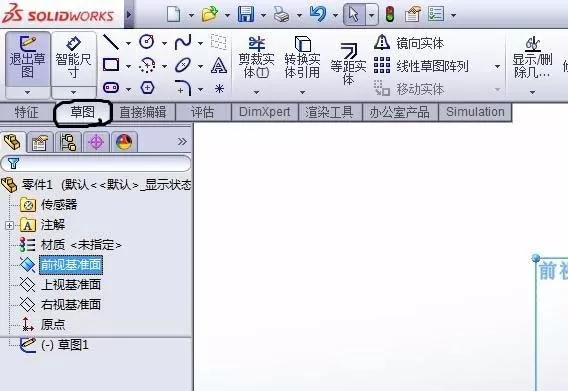Open the ConfigurationManager panel tab
This screenshot has height=391, width=568.
pyautogui.click(x=68, y=142)
